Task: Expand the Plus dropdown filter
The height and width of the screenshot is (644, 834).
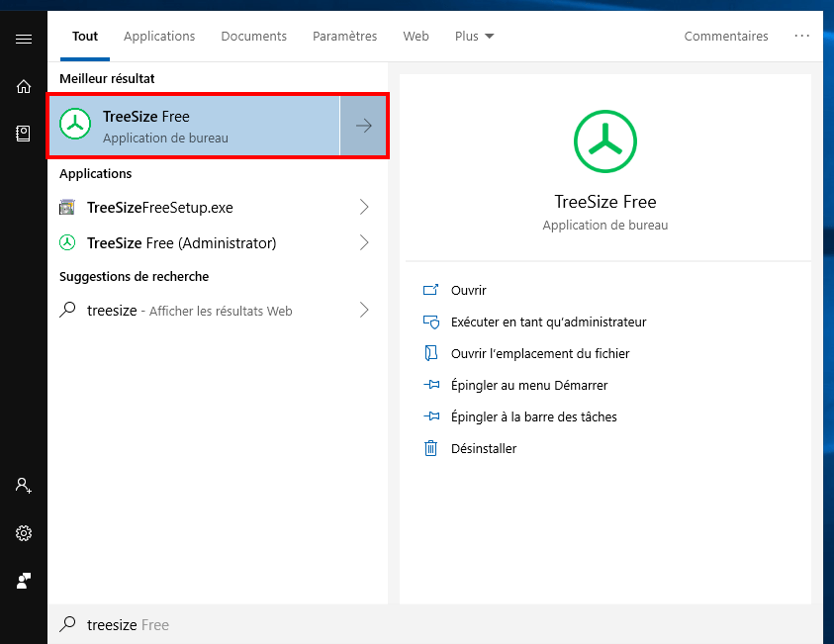Action: (x=475, y=37)
